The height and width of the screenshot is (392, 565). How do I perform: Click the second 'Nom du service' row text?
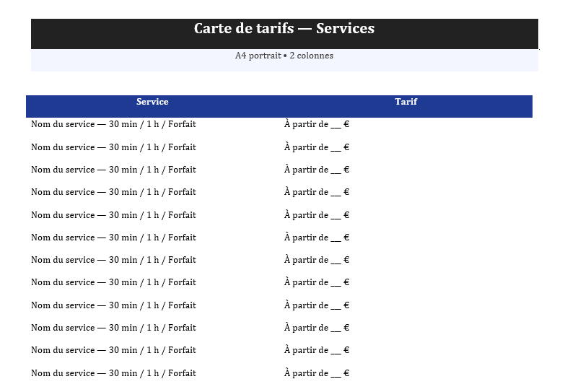pos(113,147)
